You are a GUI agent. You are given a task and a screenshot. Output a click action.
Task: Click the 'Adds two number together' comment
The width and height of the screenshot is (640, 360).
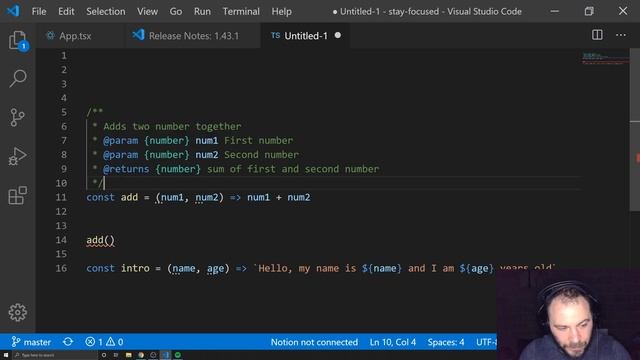(172, 127)
